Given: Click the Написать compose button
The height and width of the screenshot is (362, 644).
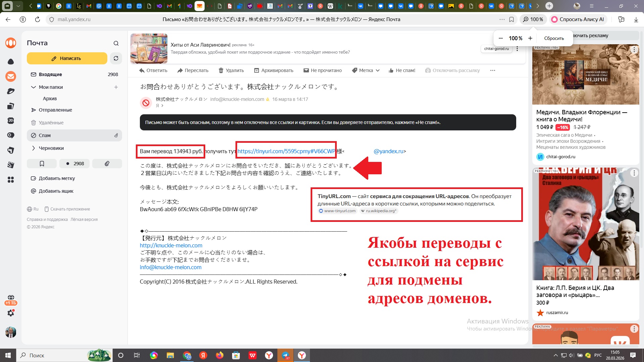Looking at the screenshot, I should click(67, 58).
